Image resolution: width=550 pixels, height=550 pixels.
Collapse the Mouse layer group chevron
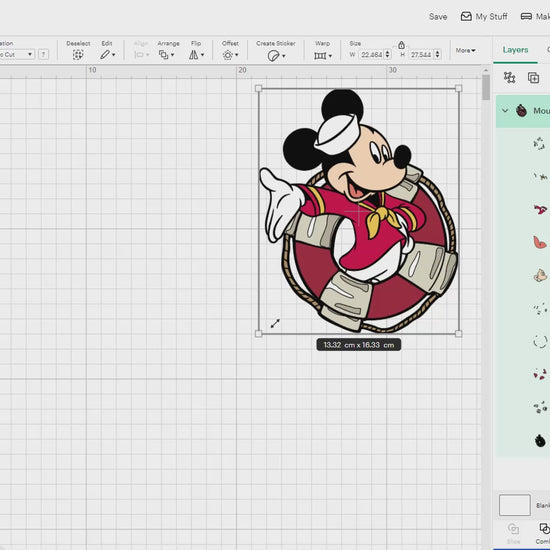(505, 111)
